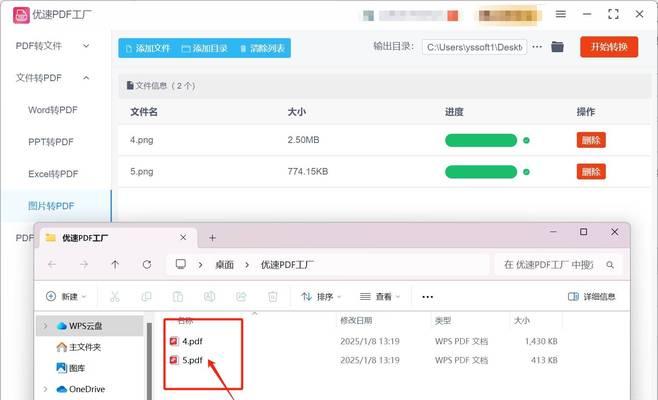Select the 5.pdf file
The height and width of the screenshot is (400, 658).
pos(186,360)
